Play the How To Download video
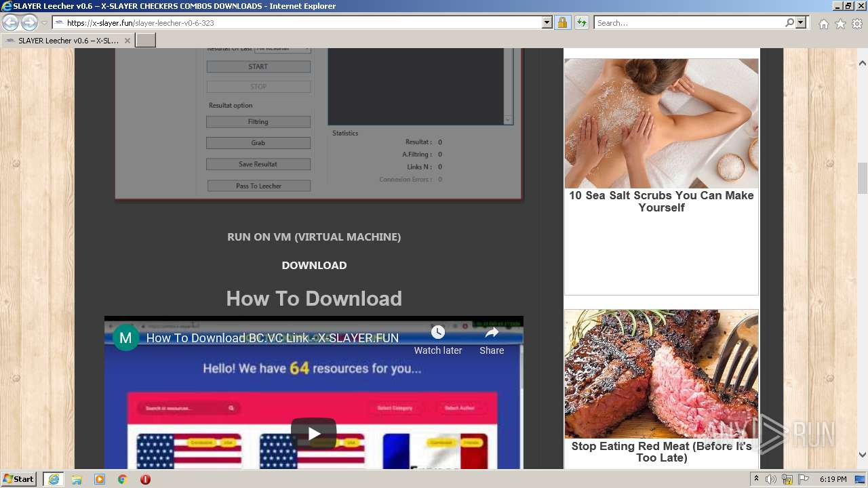 coord(314,434)
